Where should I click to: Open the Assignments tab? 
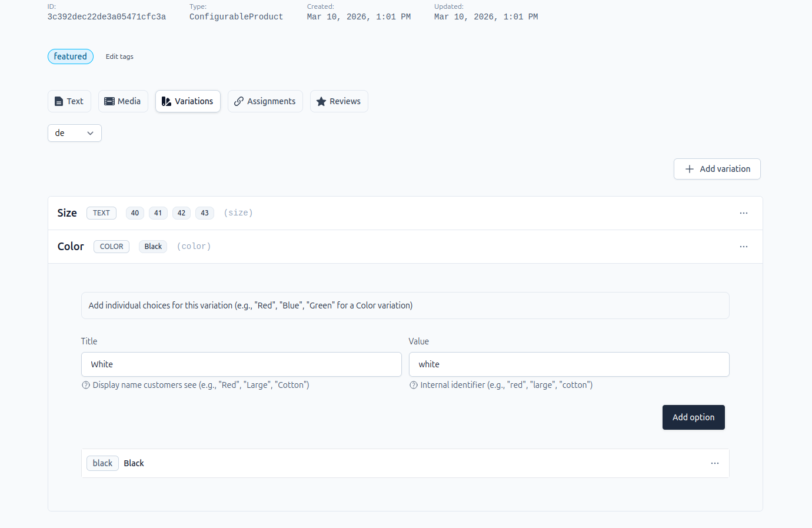coord(265,101)
